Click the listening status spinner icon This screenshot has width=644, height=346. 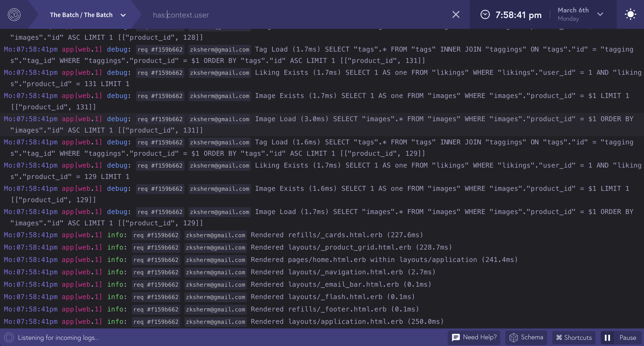(x=9, y=337)
